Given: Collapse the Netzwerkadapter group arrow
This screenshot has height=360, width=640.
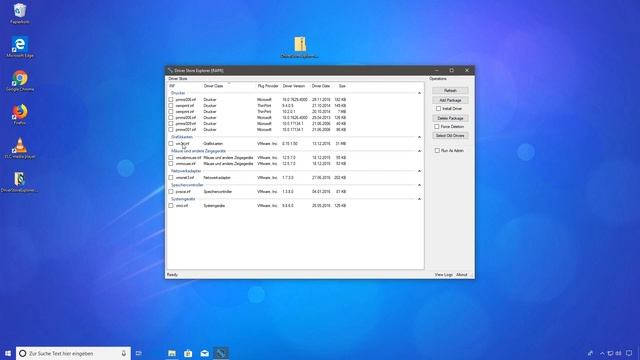Looking at the screenshot, I should (x=419, y=171).
